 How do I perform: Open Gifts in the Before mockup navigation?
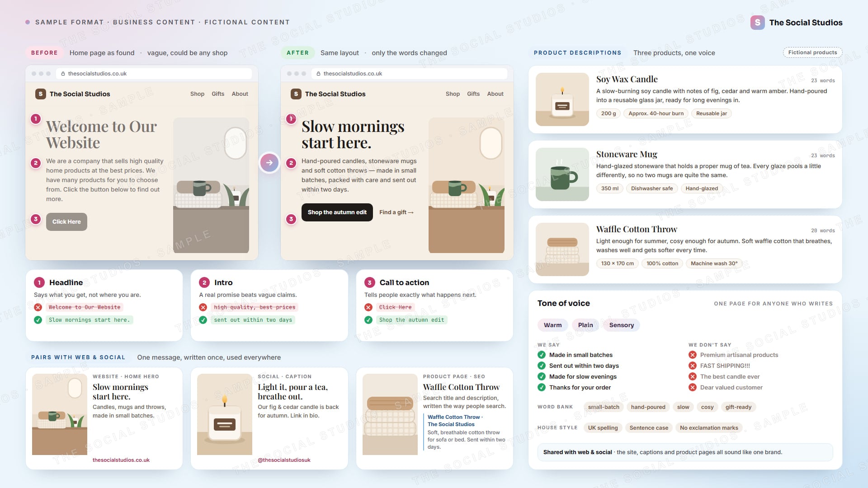tap(218, 94)
